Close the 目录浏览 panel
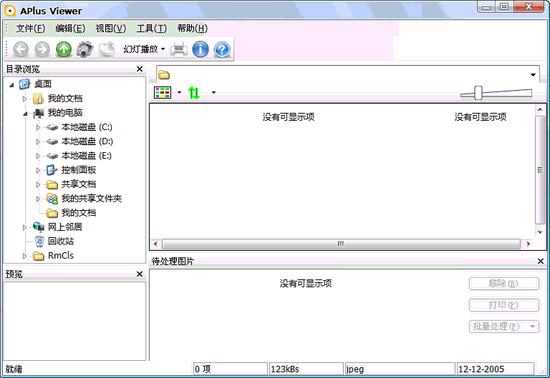This screenshot has height=378, width=550. tap(140, 69)
